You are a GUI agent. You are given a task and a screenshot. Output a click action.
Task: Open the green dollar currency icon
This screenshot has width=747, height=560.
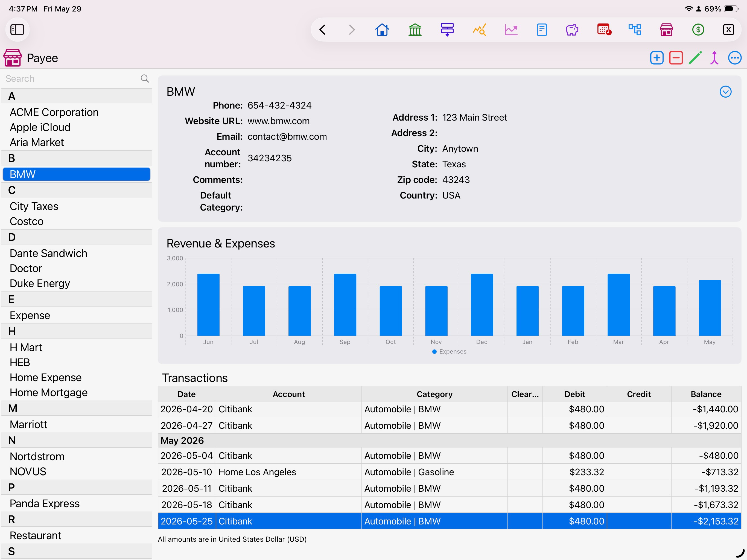(698, 30)
